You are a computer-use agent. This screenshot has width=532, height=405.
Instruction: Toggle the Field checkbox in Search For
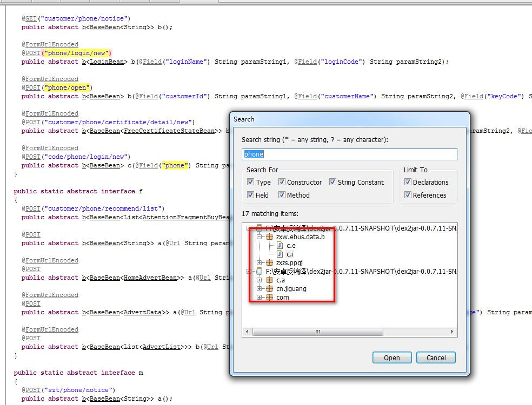pos(250,195)
